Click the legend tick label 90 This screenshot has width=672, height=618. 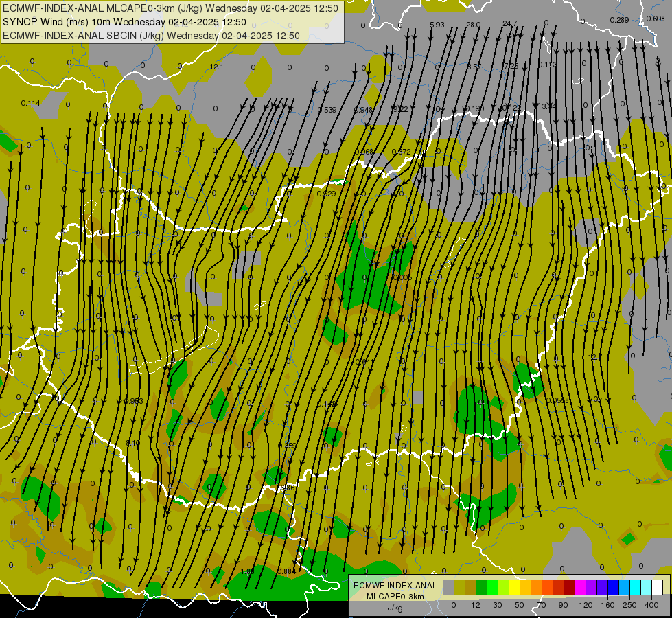point(563,605)
